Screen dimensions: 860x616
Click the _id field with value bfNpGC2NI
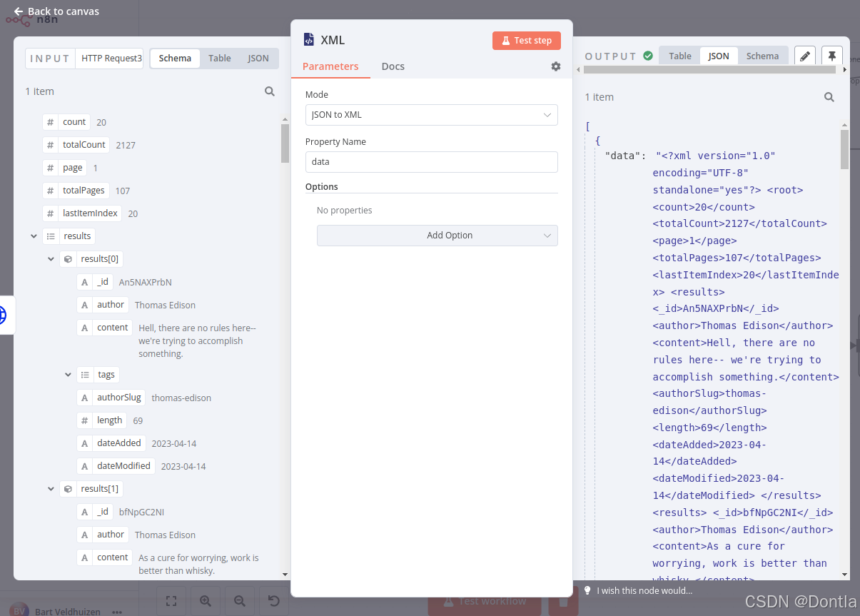click(x=95, y=512)
